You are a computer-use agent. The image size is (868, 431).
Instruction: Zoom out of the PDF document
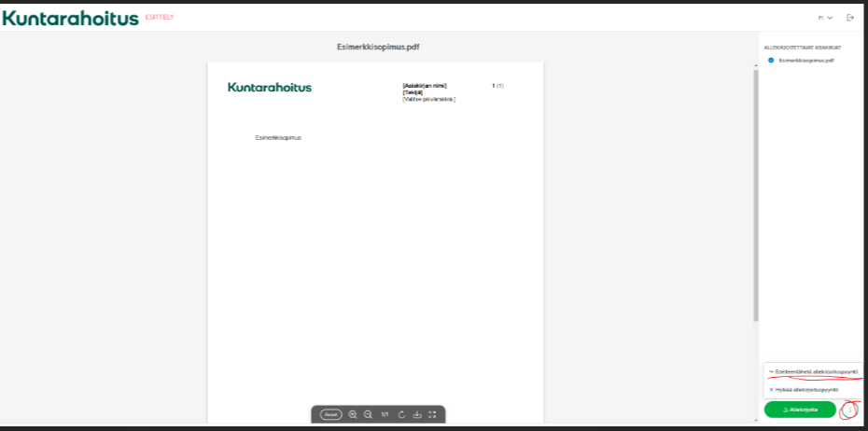[368, 414]
